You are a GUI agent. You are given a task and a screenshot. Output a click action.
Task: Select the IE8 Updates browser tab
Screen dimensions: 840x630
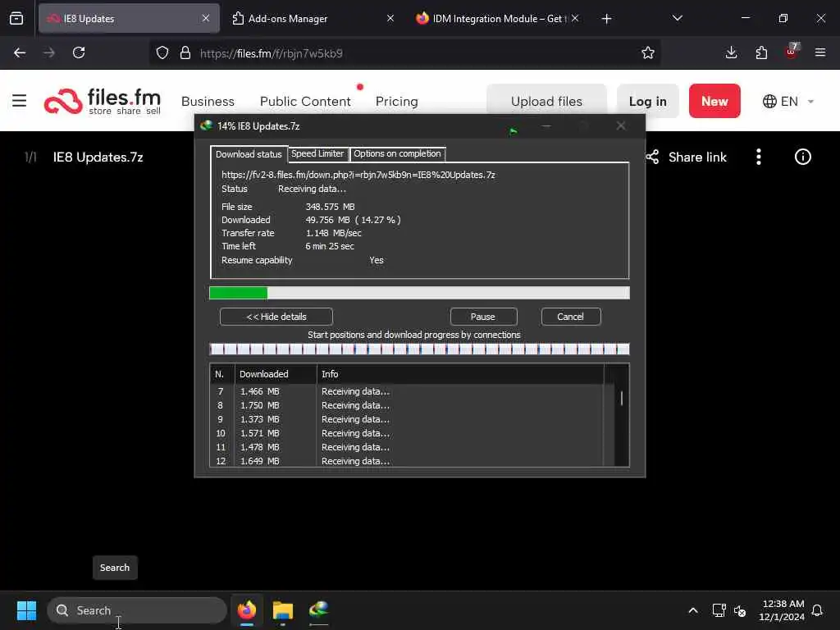129,19
